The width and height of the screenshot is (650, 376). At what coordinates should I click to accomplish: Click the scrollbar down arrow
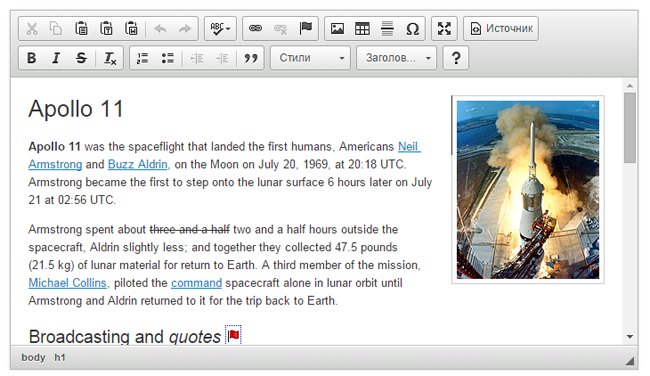click(630, 337)
